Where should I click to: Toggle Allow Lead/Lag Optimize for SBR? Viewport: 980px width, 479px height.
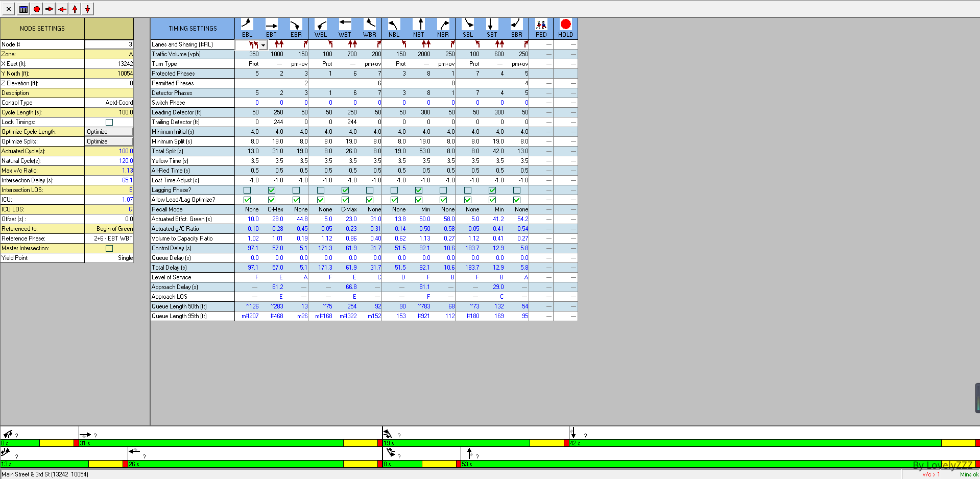[517, 200]
